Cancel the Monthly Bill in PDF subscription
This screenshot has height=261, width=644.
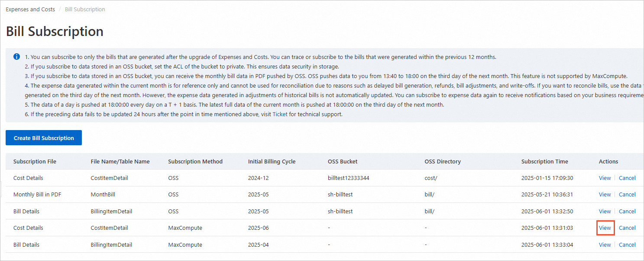click(627, 194)
